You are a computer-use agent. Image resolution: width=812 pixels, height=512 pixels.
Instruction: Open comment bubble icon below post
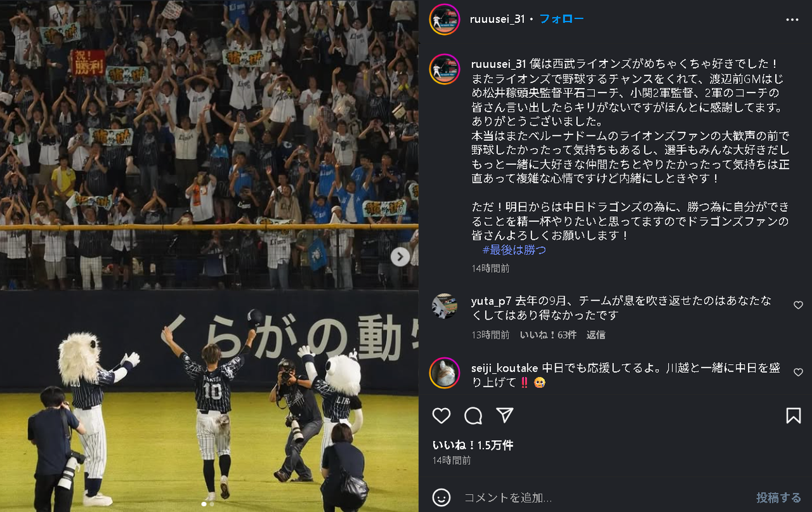[473, 416]
